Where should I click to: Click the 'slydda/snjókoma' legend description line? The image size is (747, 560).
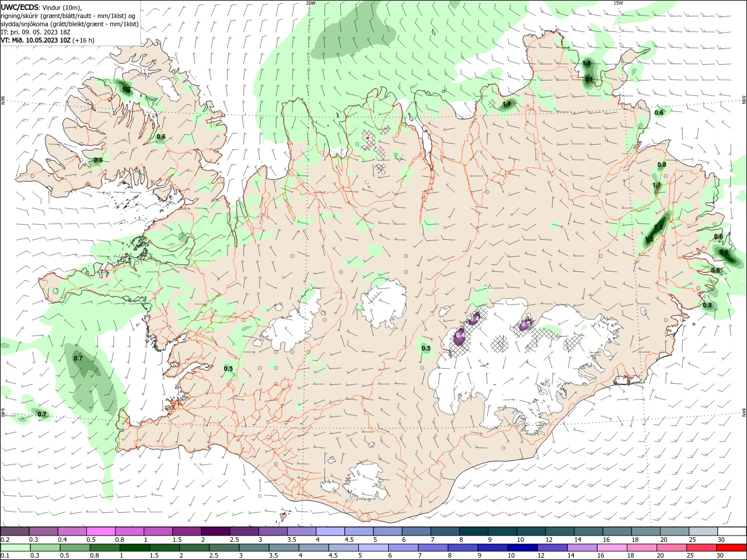click(x=69, y=24)
